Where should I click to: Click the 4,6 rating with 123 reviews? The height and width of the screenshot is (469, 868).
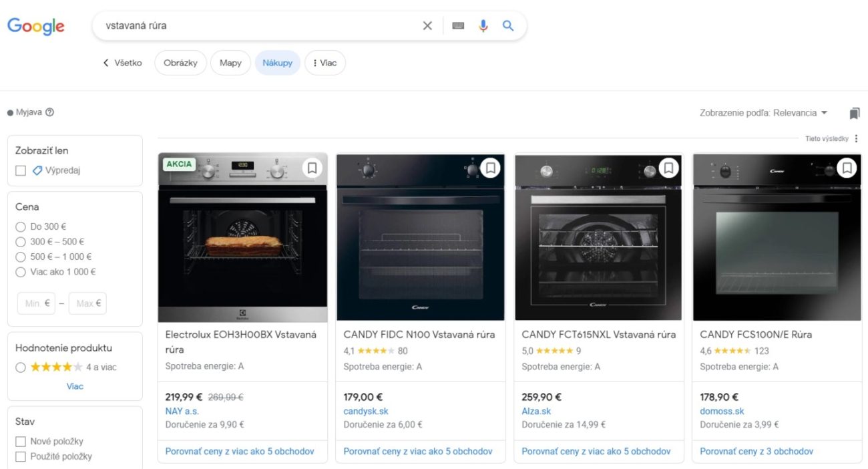click(x=734, y=351)
